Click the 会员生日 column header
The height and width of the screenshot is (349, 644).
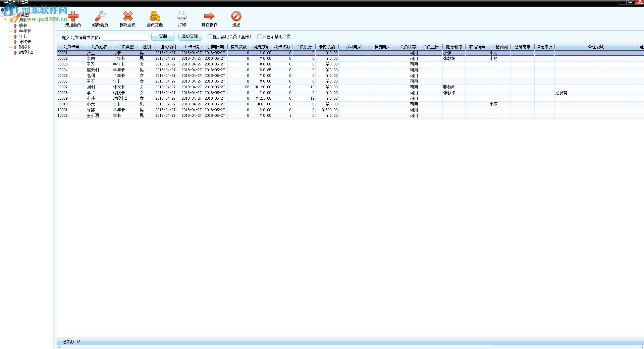[x=431, y=47]
